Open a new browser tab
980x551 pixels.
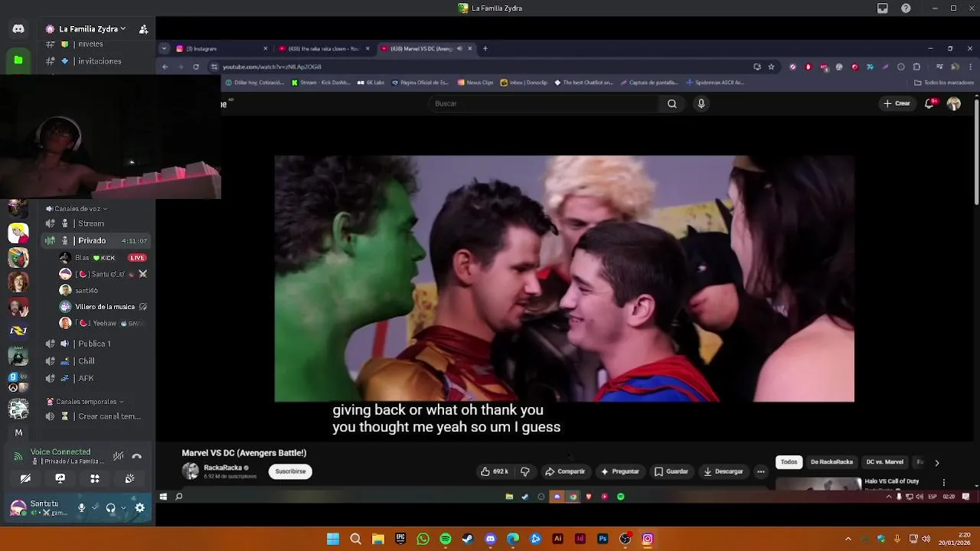pyautogui.click(x=485, y=48)
